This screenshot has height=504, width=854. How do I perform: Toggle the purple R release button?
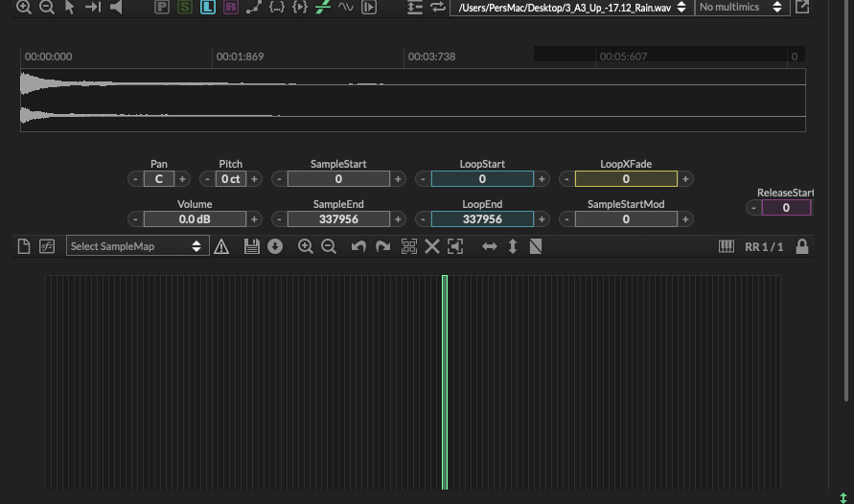(230, 7)
